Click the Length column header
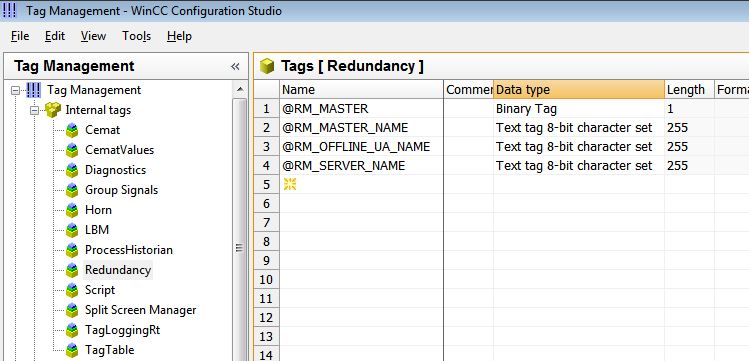The image size is (749, 361). point(689,90)
